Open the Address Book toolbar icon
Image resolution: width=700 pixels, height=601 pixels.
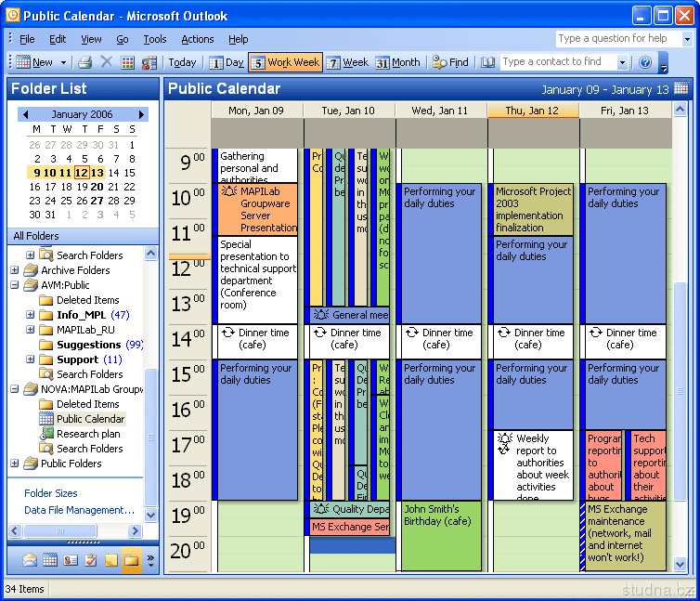pos(488,62)
